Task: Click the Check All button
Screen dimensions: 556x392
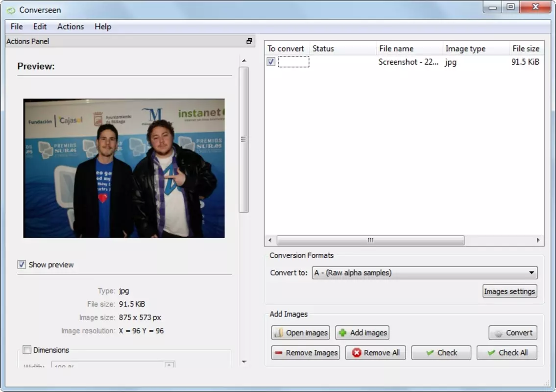Action: click(x=507, y=353)
